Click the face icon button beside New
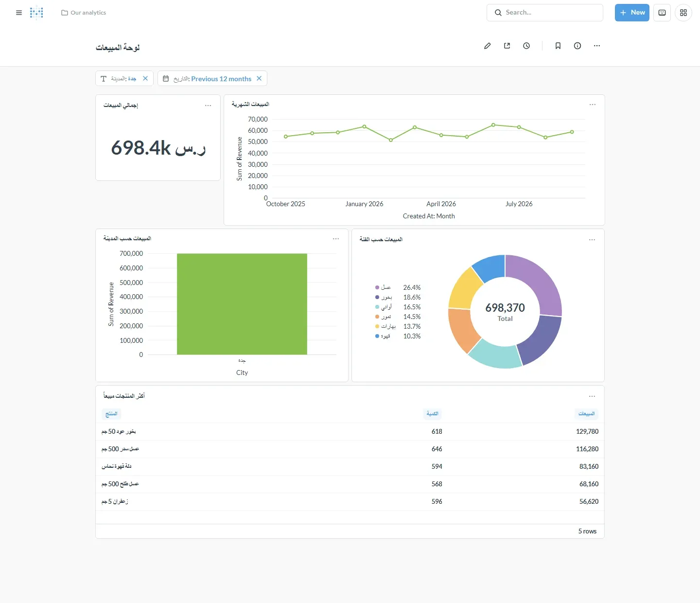The width and height of the screenshot is (700, 603). pos(662,13)
